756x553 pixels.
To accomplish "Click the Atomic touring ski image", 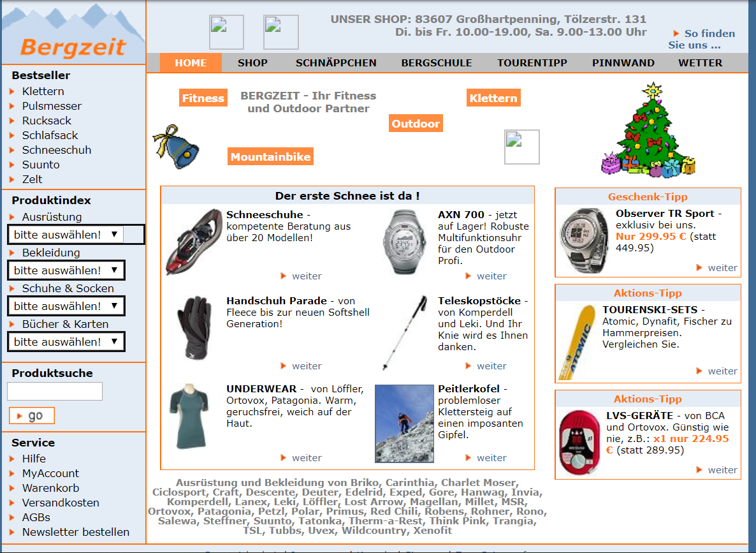I will 576,342.
